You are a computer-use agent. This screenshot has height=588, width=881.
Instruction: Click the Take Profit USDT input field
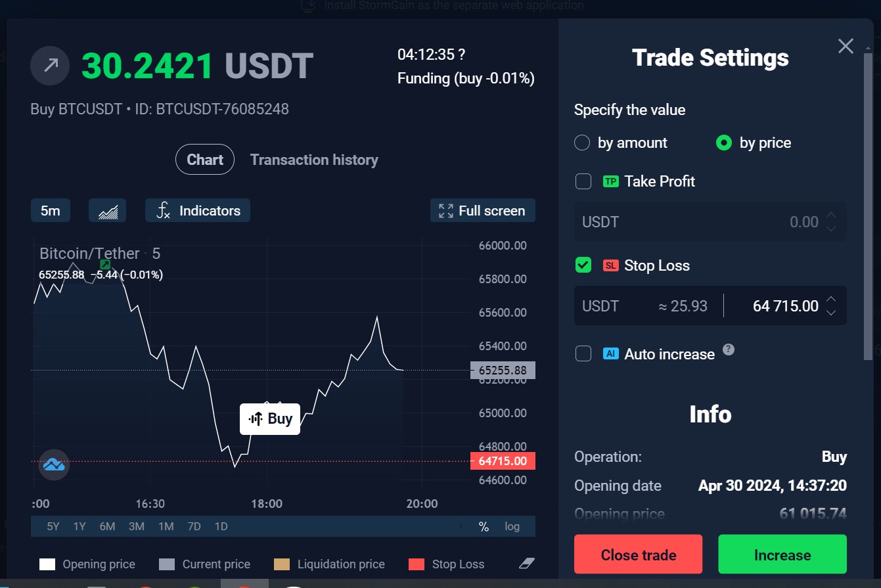coord(710,221)
